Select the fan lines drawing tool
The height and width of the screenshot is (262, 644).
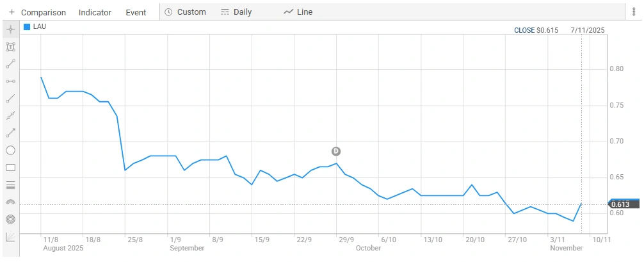pos(10,236)
